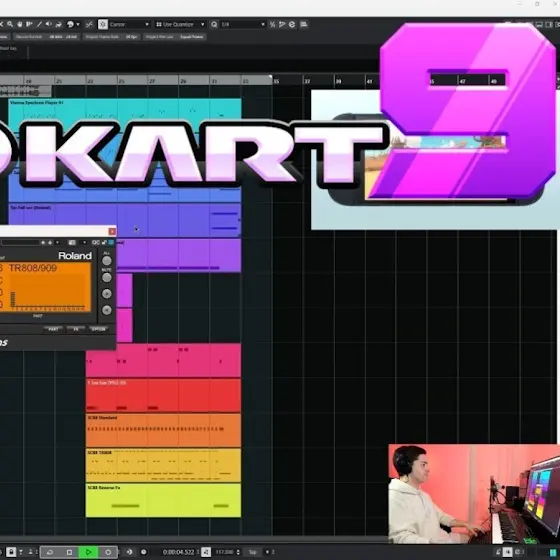Click the time display 0:00:04.522
This screenshot has height=560, width=560.
[178, 552]
